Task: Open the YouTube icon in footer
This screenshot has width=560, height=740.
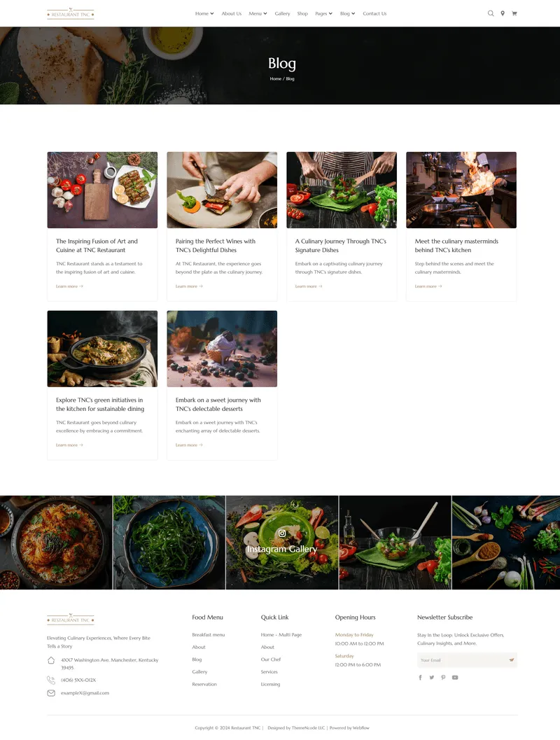Action: pos(455,677)
